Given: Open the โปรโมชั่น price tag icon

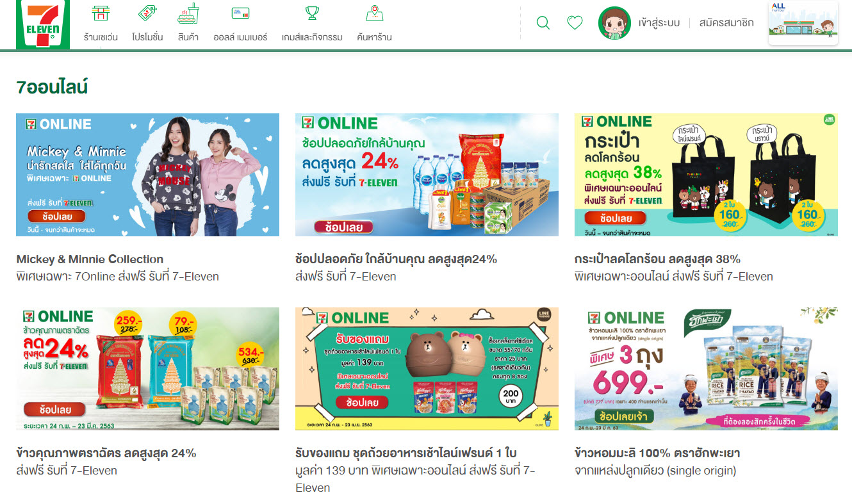Looking at the screenshot, I should [x=147, y=13].
